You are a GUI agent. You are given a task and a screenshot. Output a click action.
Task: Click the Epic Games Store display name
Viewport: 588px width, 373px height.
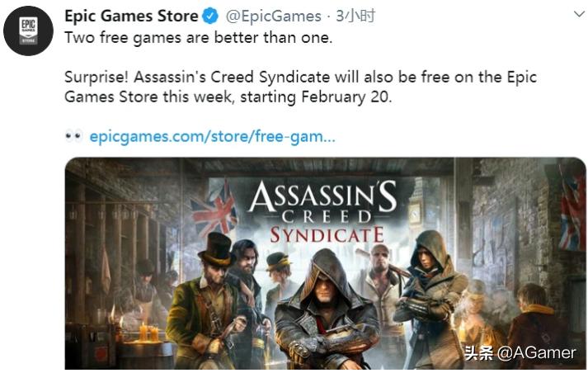(131, 17)
